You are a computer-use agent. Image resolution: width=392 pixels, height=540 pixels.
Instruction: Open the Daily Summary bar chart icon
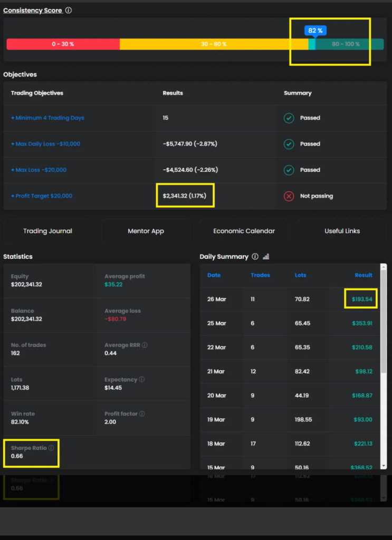click(266, 257)
